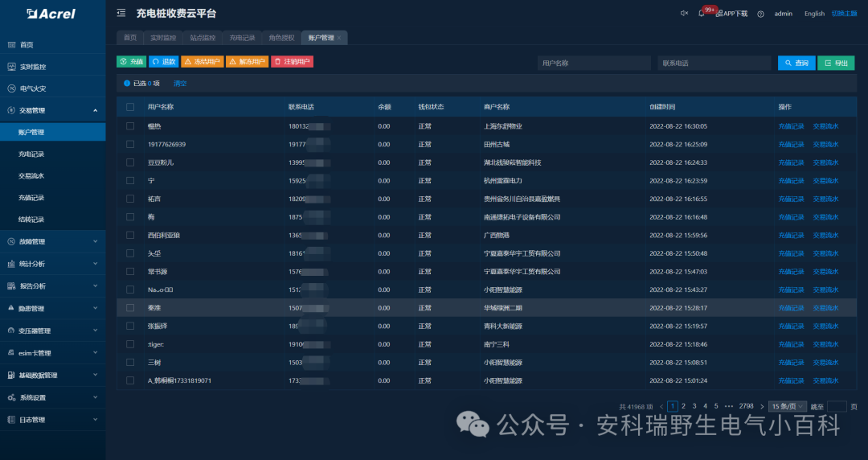Viewport: 868px width, 460px height.
Task: Check the row for user 张振铎
Action: [x=130, y=326]
